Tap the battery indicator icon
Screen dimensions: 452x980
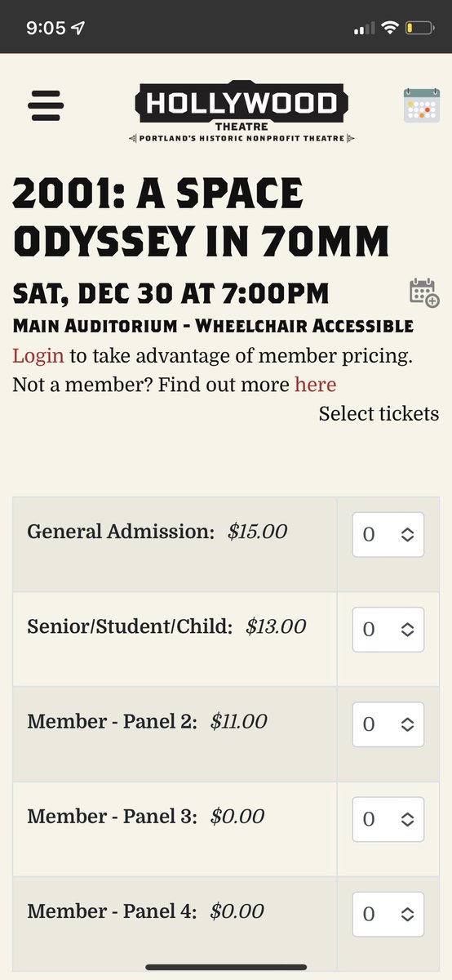tap(420, 28)
